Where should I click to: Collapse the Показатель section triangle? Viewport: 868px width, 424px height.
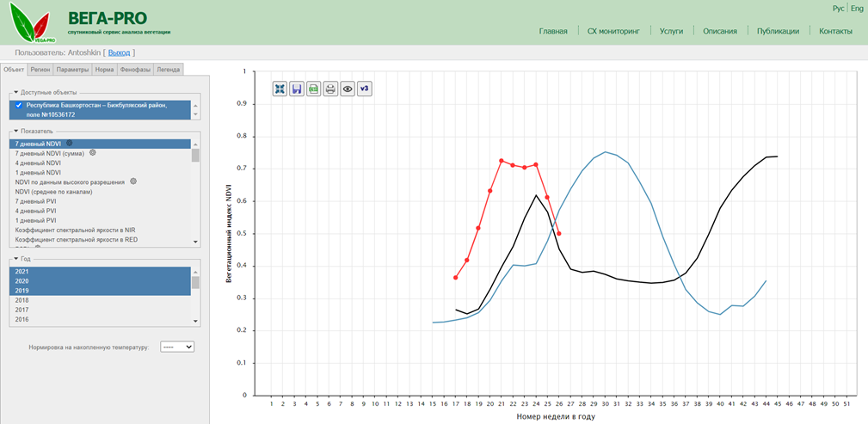(x=15, y=131)
